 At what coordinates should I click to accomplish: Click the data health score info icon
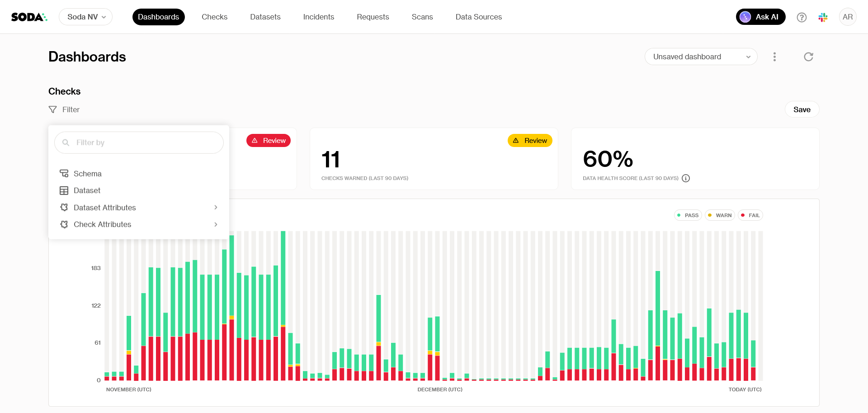tap(686, 178)
